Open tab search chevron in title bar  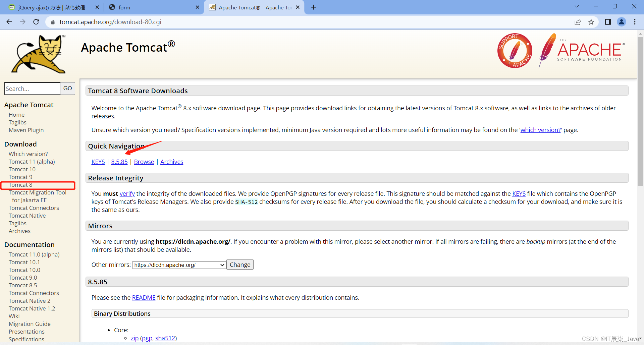(577, 6)
